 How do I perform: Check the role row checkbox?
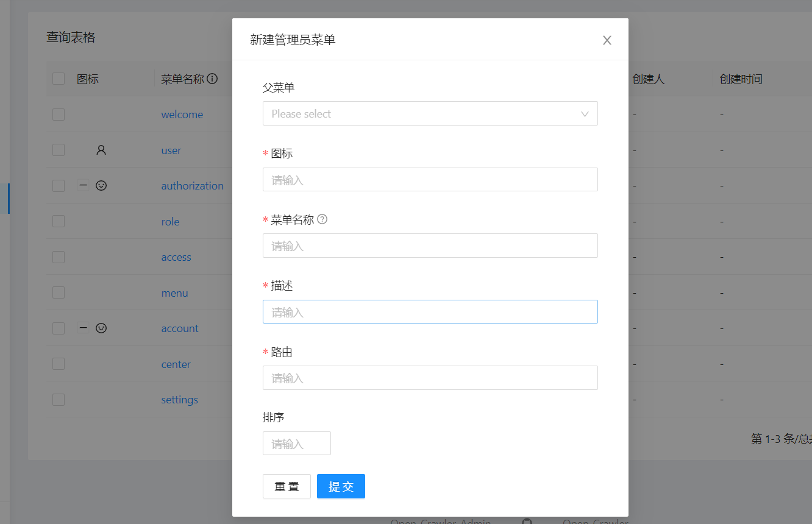point(59,221)
